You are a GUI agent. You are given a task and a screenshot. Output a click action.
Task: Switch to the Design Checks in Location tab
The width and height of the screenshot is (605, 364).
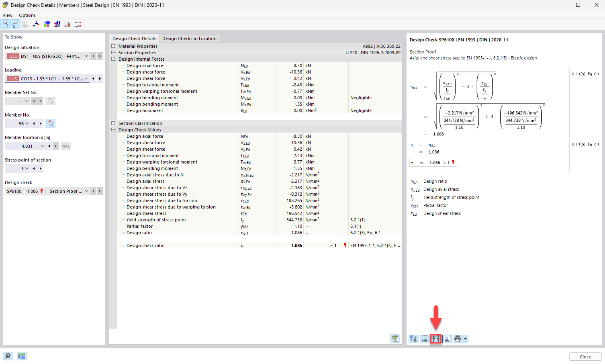tap(189, 38)
